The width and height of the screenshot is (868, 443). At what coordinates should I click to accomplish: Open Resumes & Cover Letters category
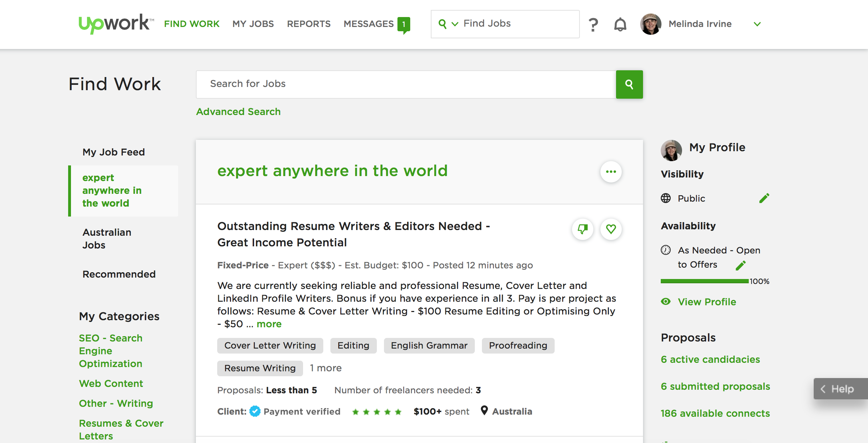(121, 430)
